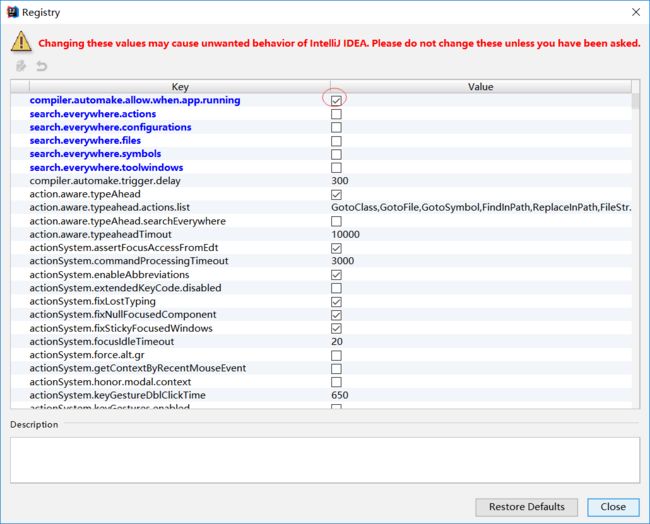
Task: Enable search.everywhere.toolwindows checkbox
Action: click(x=336, y=167)
